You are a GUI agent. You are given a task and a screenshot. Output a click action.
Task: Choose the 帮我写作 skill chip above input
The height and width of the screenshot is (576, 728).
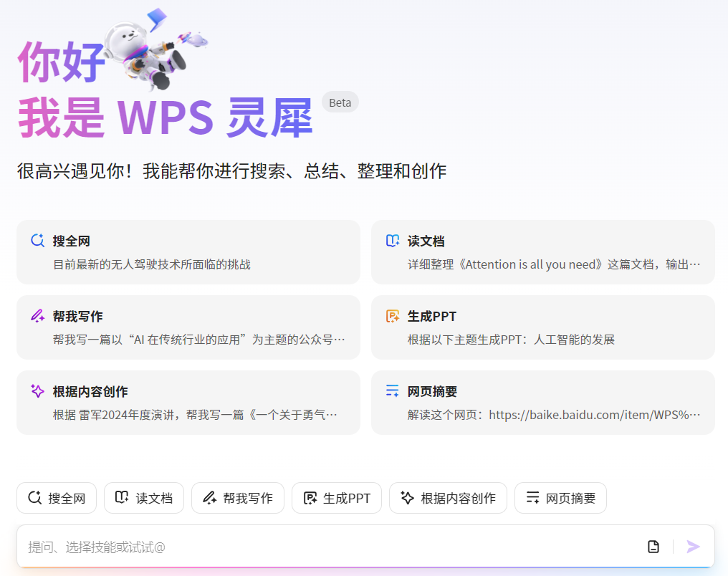point(238,498)
